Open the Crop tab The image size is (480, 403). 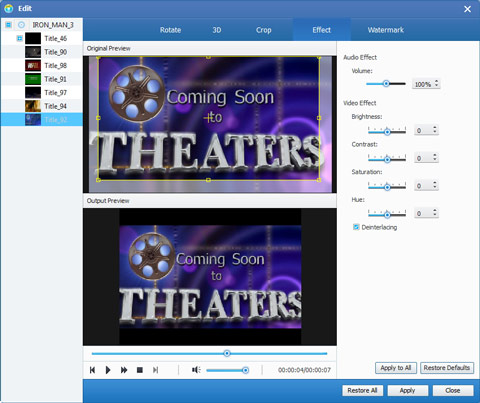(x=264, y=30)
